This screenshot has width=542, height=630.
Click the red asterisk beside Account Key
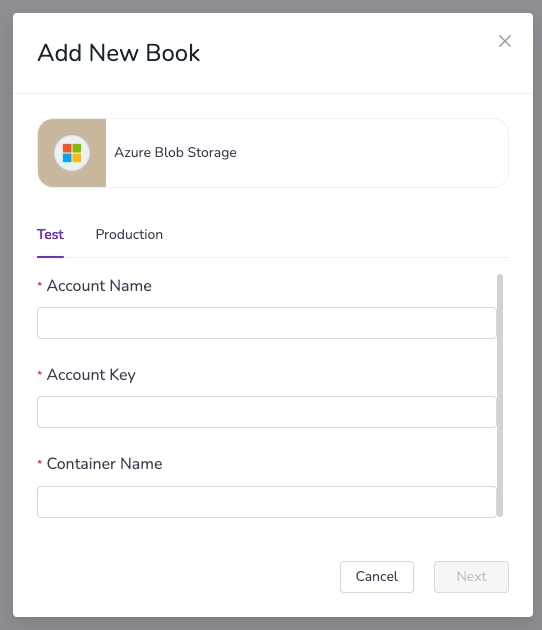coord(39,374)
